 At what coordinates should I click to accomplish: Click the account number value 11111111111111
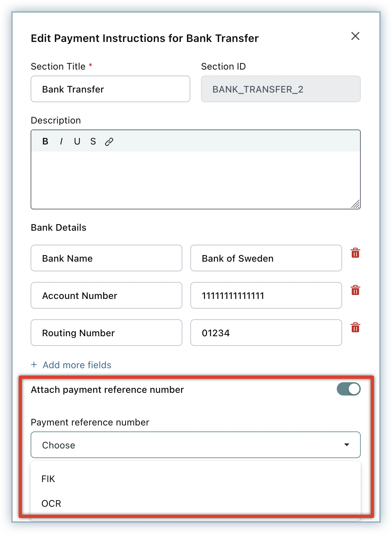pyautogui.click(x=266, y=295)
